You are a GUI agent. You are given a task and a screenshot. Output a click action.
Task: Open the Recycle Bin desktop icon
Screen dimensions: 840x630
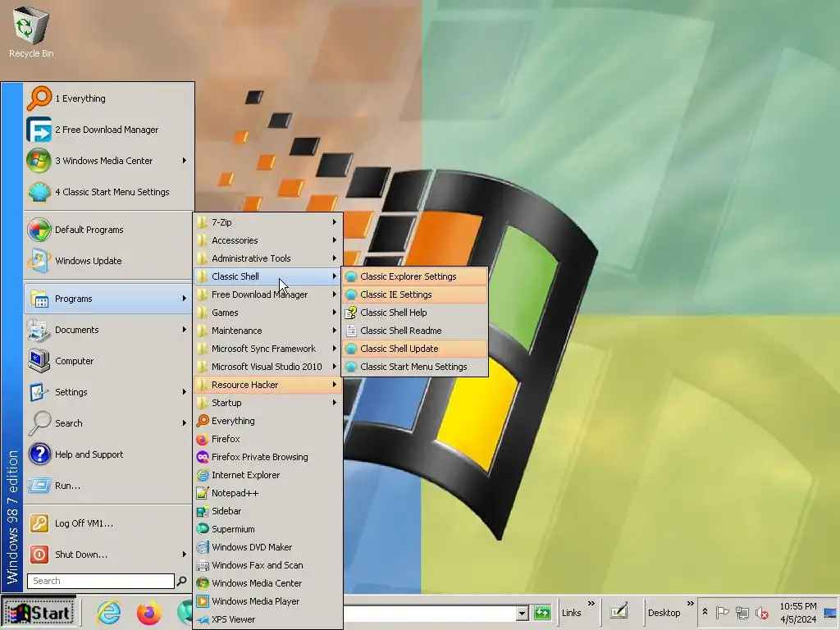click(x=31, y=32)
